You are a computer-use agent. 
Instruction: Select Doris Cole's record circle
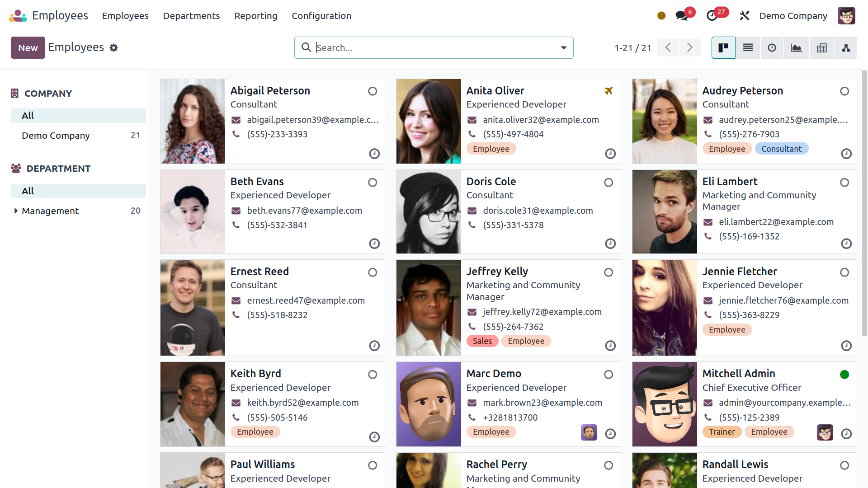coord(608,183)
